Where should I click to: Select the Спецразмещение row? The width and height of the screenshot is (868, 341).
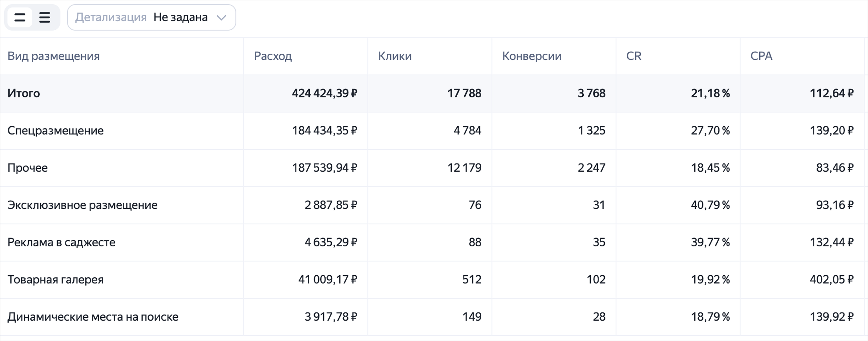click(x=434, y=131)
